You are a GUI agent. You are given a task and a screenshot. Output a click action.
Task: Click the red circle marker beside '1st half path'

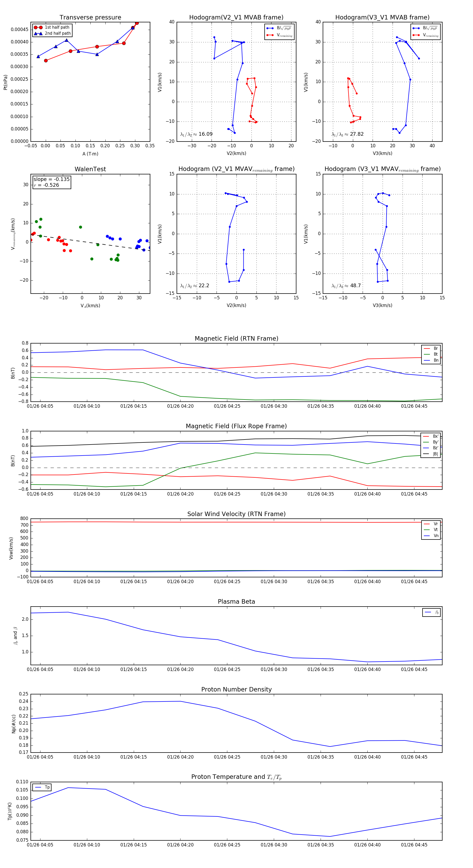point(38,27)
